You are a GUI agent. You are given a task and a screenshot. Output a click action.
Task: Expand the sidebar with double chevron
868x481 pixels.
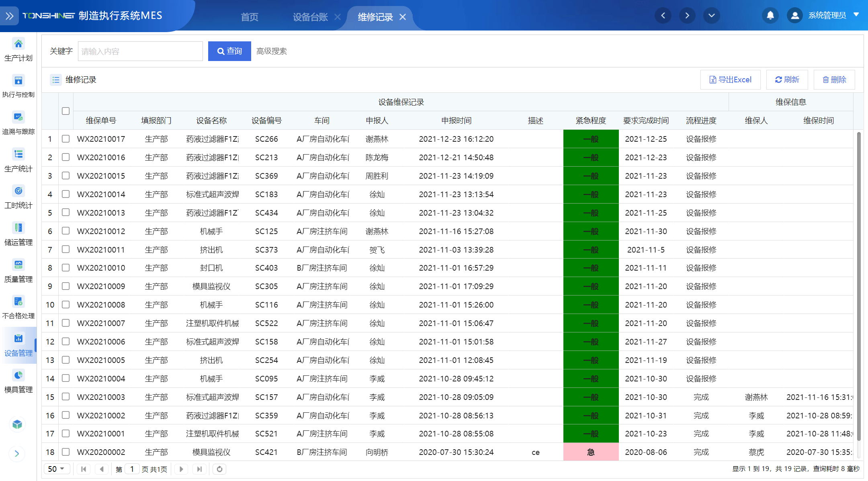[x=10, y=16]
